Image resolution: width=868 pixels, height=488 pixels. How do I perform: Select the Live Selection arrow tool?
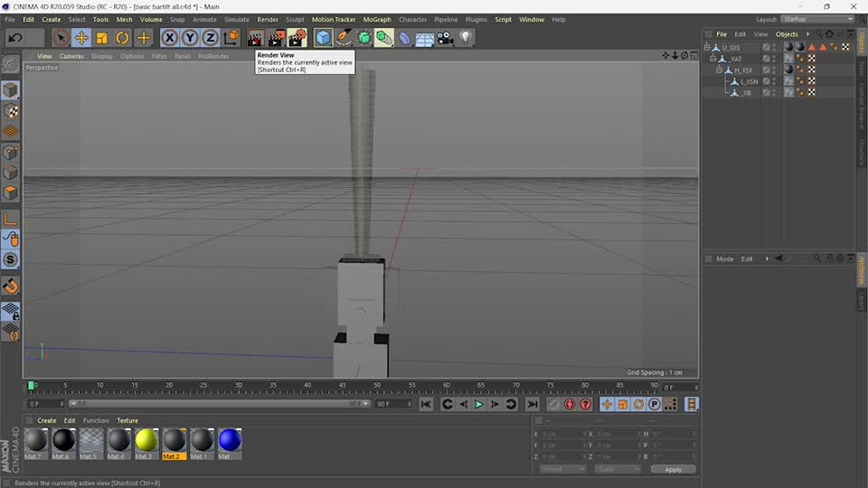[61, 38]
